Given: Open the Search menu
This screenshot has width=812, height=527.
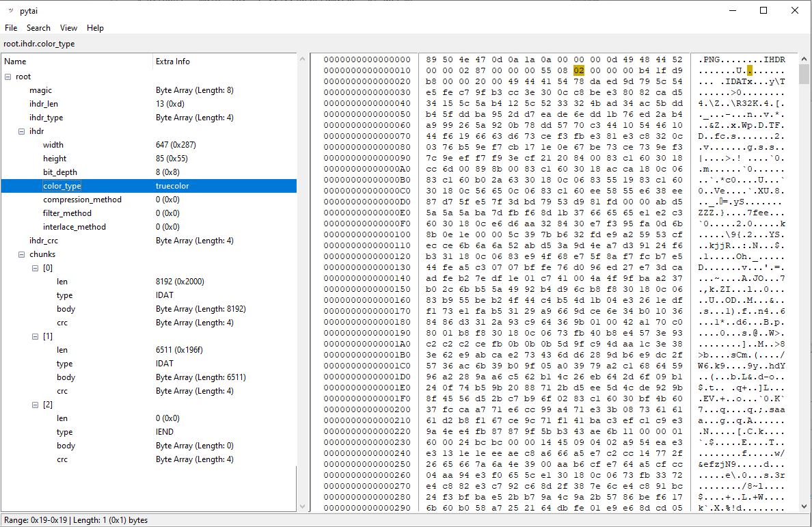Looking at the screenshot, I should [38, 28].
